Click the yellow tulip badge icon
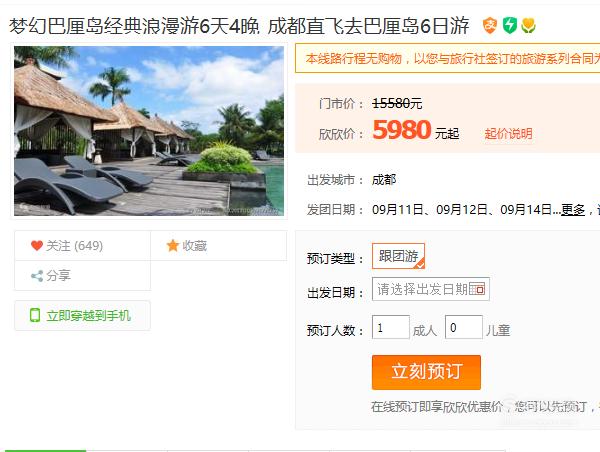Viewport: 600px width, 452px height. pos(528,26)
